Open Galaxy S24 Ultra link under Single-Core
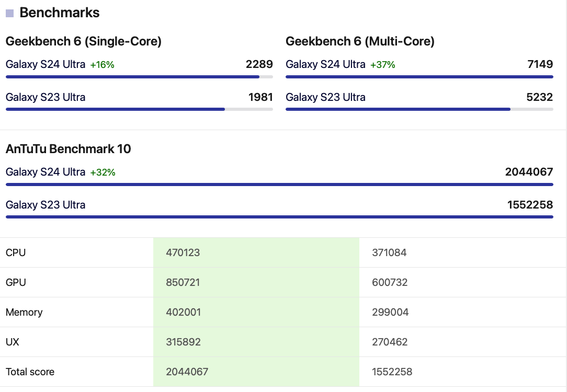 tap(46, 64)
